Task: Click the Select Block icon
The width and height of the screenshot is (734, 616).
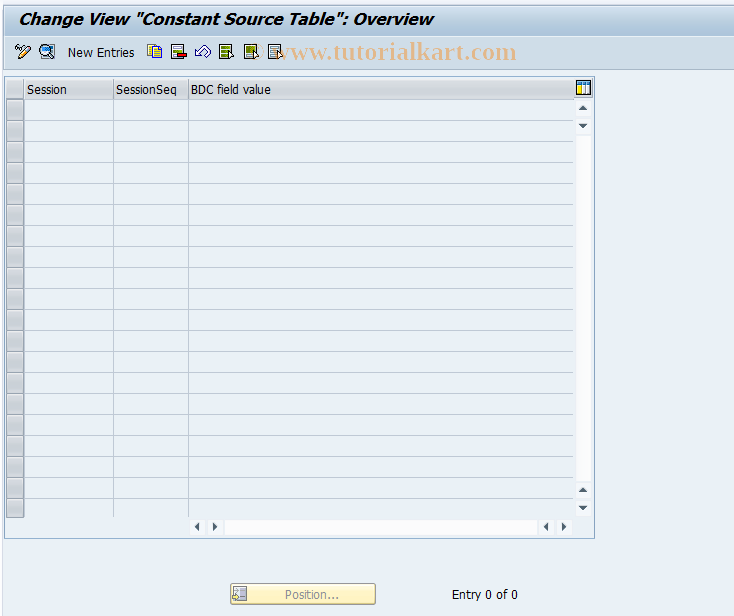Action: click(251, 51)
